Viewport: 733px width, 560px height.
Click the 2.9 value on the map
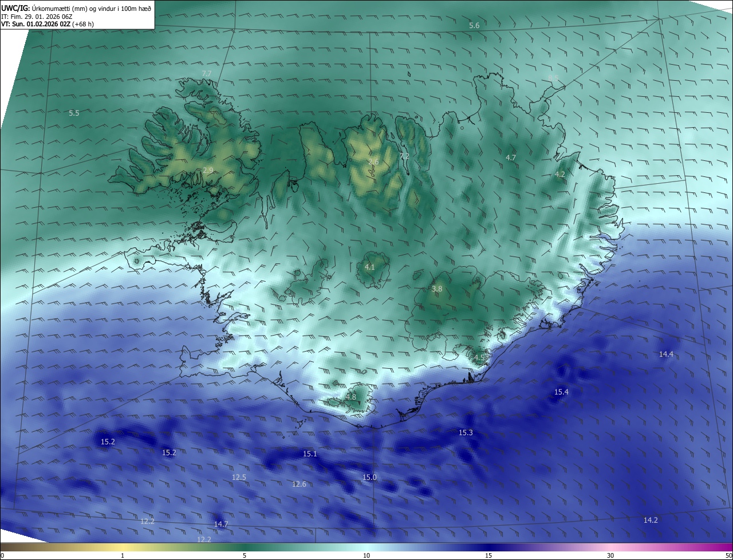point(208,170)
